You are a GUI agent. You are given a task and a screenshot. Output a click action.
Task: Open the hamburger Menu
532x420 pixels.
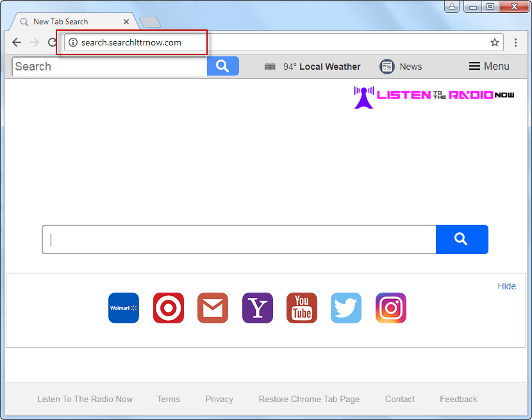click(x=489, y=66)
